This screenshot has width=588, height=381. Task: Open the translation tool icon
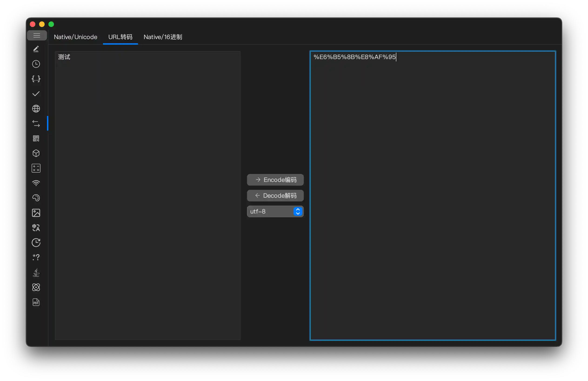pos(36,227)
